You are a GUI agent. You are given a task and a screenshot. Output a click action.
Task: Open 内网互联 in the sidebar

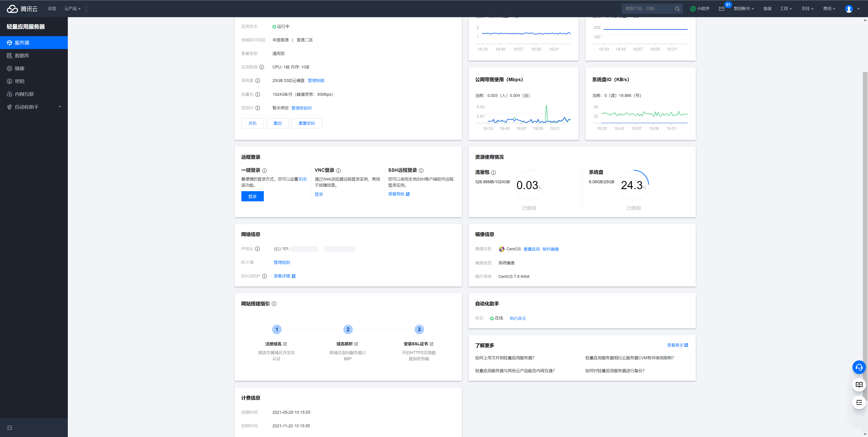coord(34,94)
